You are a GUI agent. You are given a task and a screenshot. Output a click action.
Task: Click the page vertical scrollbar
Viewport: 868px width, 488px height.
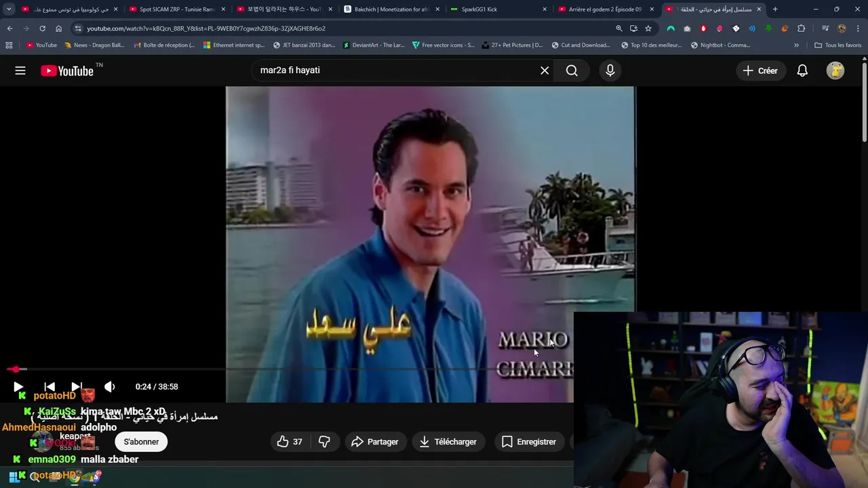tap(865, 102)
